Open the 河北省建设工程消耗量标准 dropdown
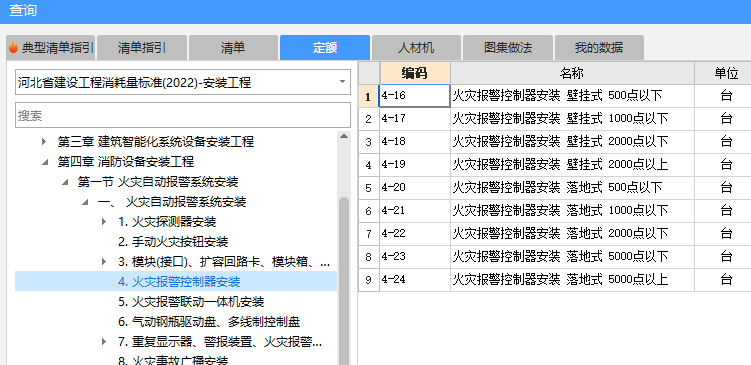The height and width of the screenshot is (365, 751). [183, 82]
